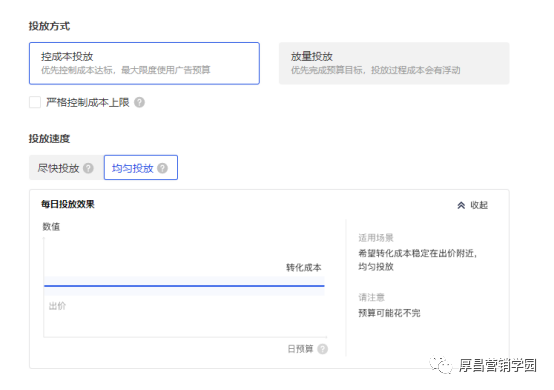Image resolution: width=554 pixels, height=390 pixels.
Task: Click the 预算可能花不完 note
Action: (389, 313)
